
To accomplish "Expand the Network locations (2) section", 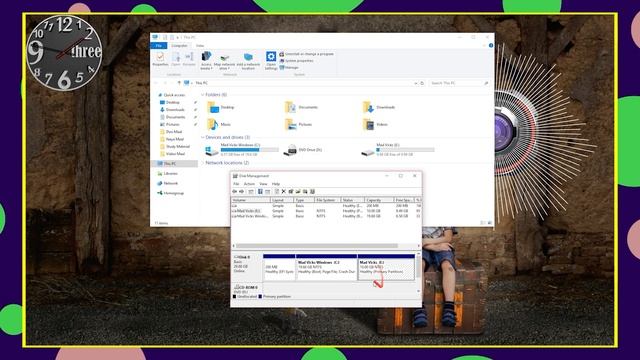I will pos(202,163).
